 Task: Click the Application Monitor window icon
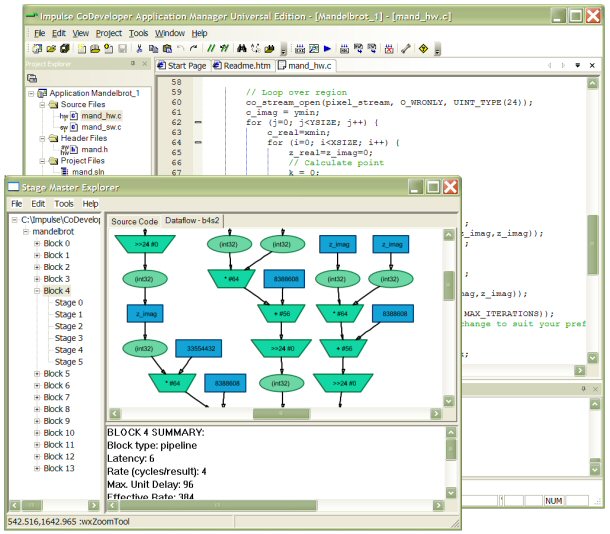[314, 49]
